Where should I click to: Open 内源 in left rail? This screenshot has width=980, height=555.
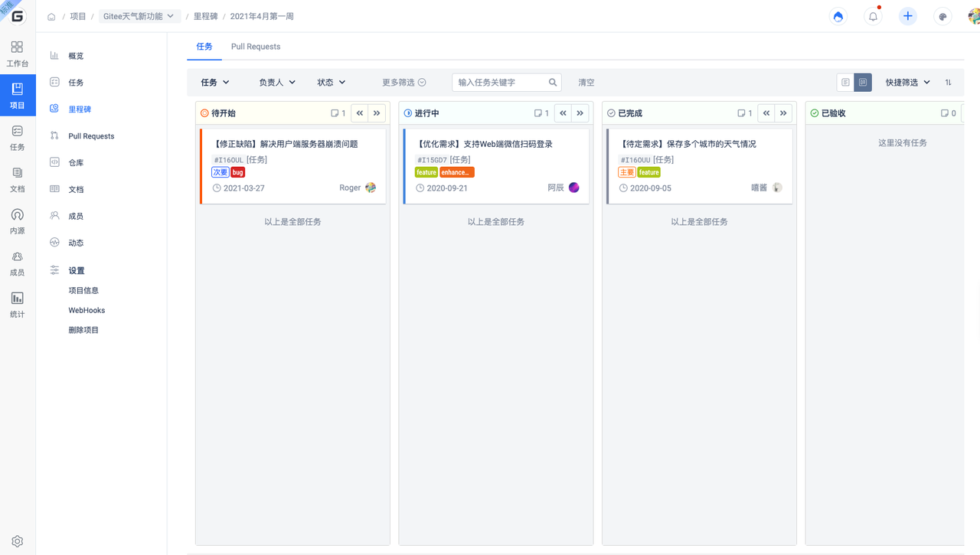tap(17, 221)
